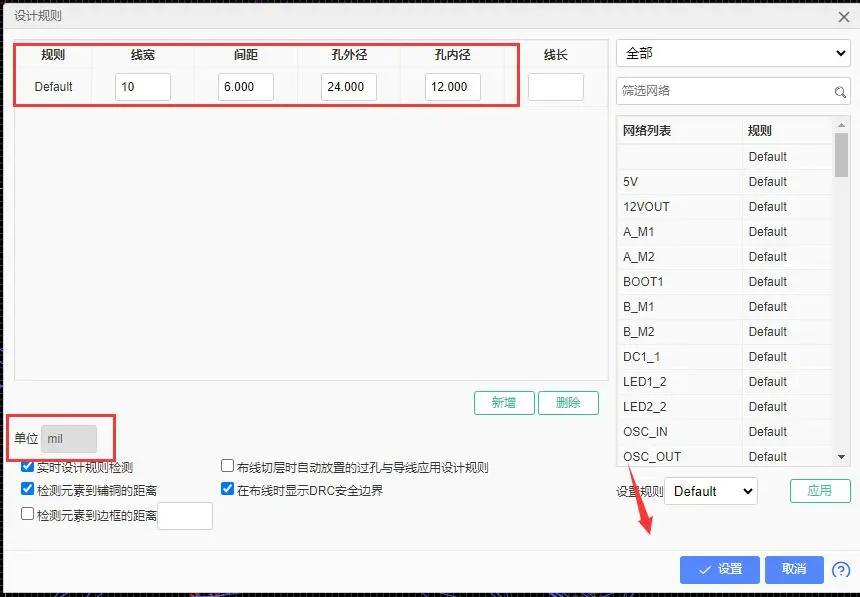The height and width of the screenshot is (597, 860).
Task: Click the search magnifier icon in filter box
Action: click(841, 92)
